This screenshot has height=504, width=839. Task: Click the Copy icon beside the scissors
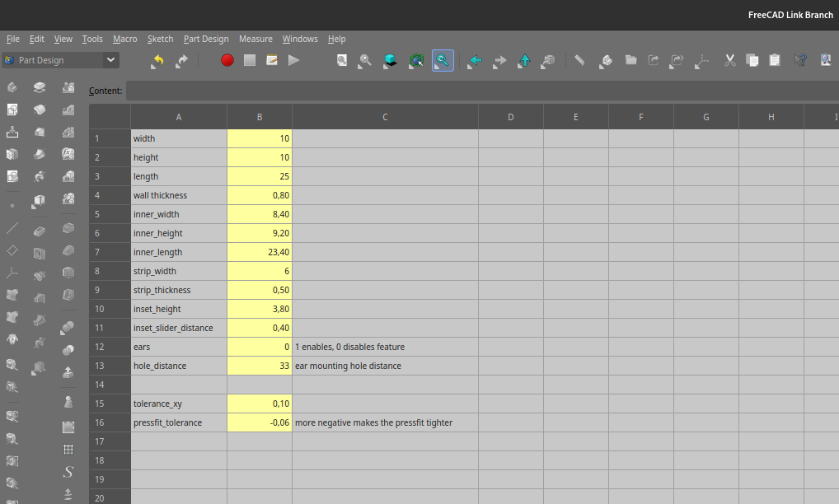[752, 60]
